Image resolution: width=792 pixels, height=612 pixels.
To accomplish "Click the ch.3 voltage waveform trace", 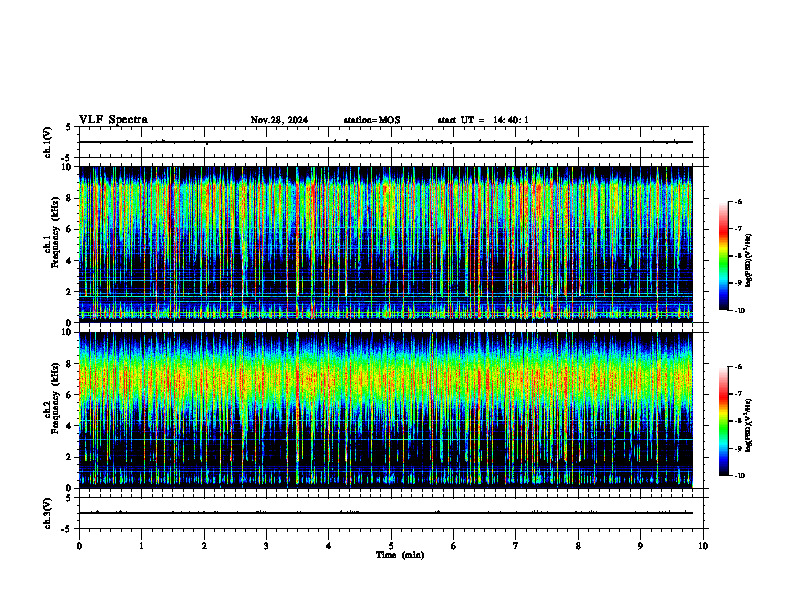I will (386, 513).
